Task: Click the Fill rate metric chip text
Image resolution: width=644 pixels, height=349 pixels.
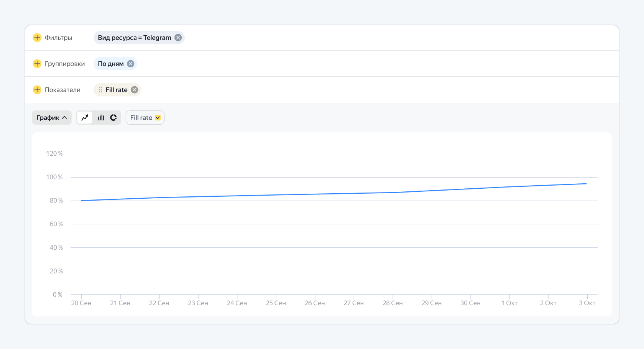Action: (x=117, y=90)
